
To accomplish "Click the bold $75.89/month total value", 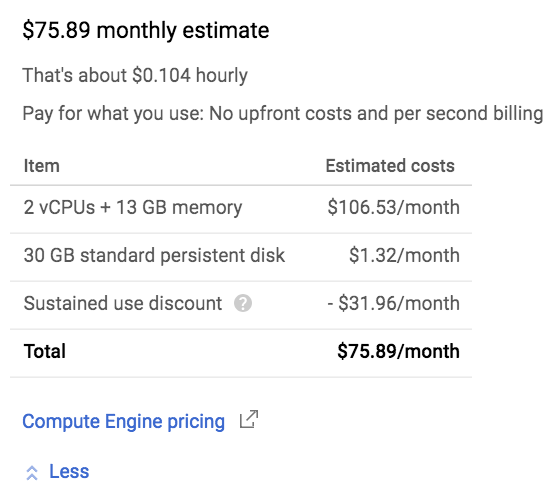I will [399, 351].
